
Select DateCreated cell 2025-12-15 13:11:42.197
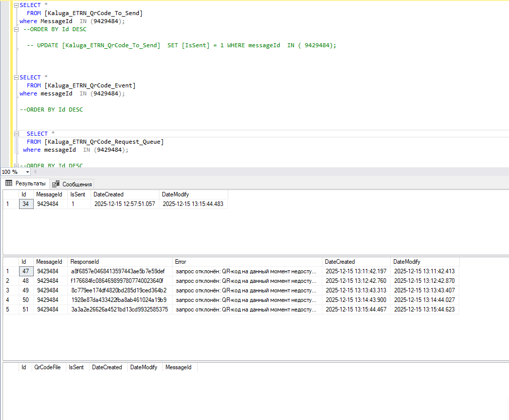[x=356, y=271]
